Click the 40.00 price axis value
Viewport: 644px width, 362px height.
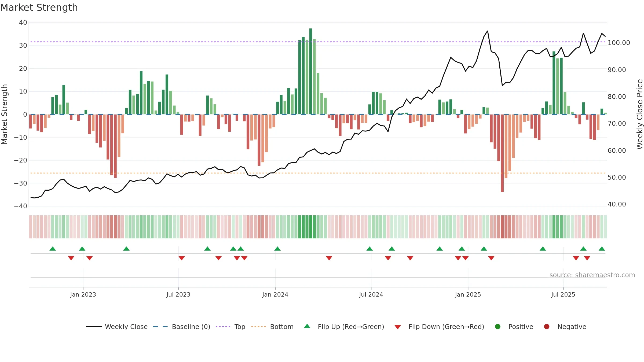617,204
